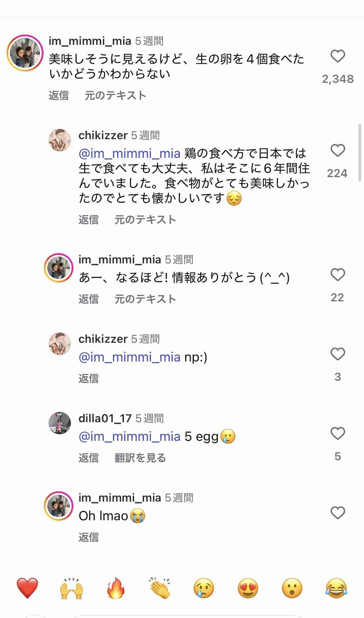This screenshot has height=618, width=364.
Task: Show original text of the top comment
Action: click(115, 96)
